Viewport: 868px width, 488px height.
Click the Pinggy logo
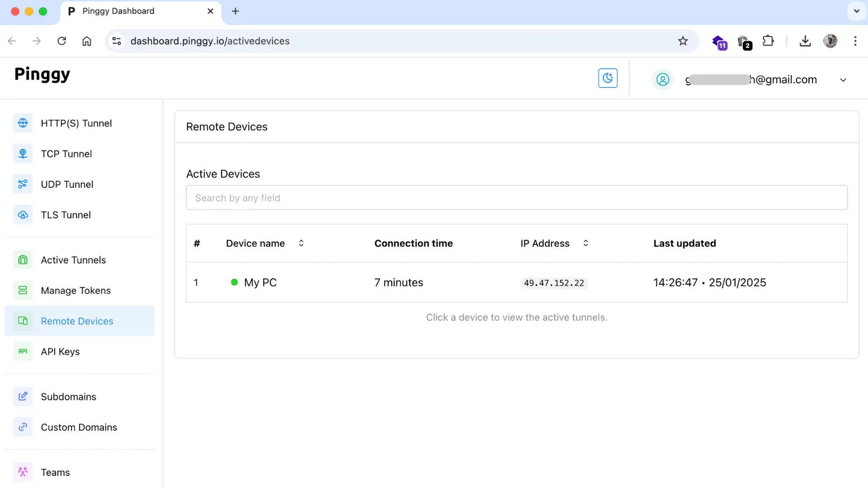42,74
